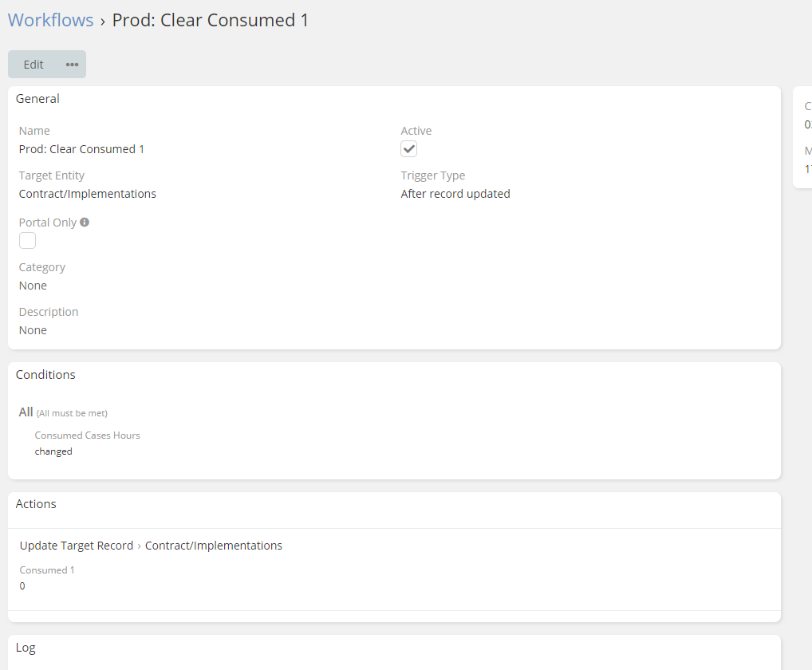Open the three-dots more actions menu
812x670 pixels.
[72, 65]
